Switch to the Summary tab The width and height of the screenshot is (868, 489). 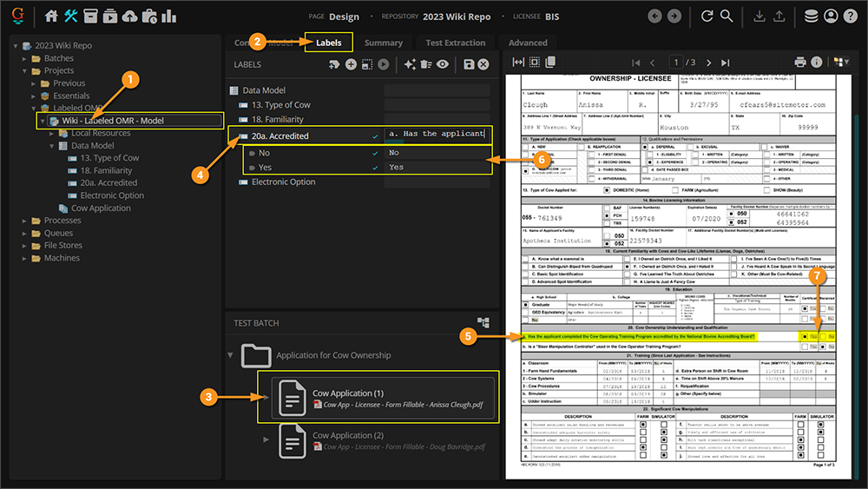click(383, 43)
